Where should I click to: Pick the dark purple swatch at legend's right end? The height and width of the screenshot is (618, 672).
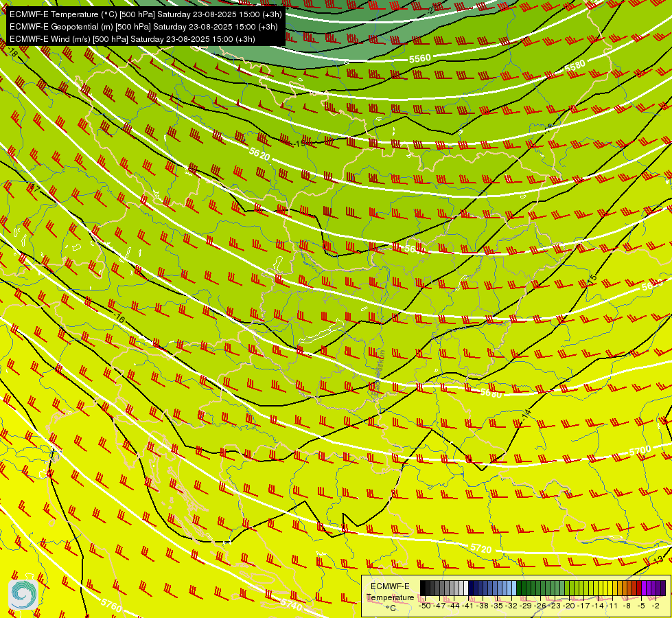pos(663,588)
